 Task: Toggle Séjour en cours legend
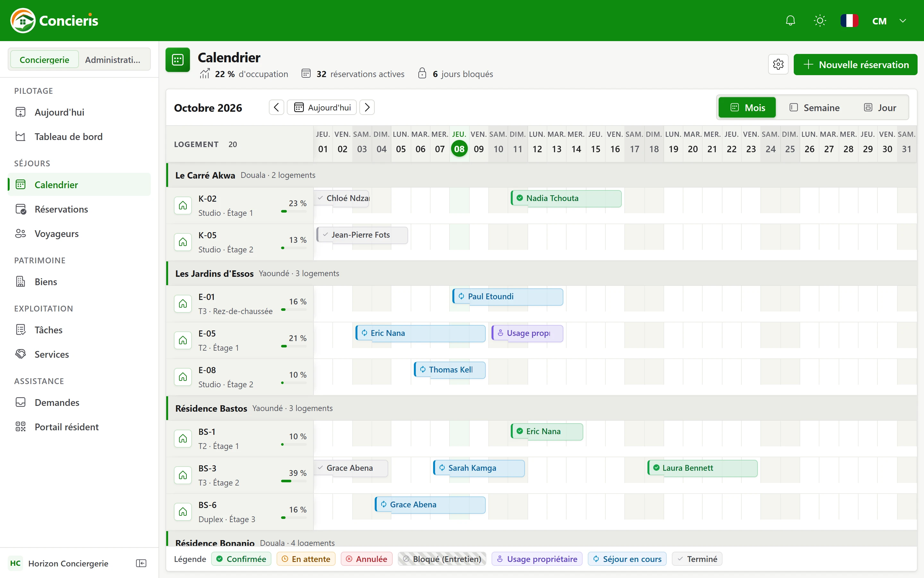pyautogui.click(x=627, y=559)
